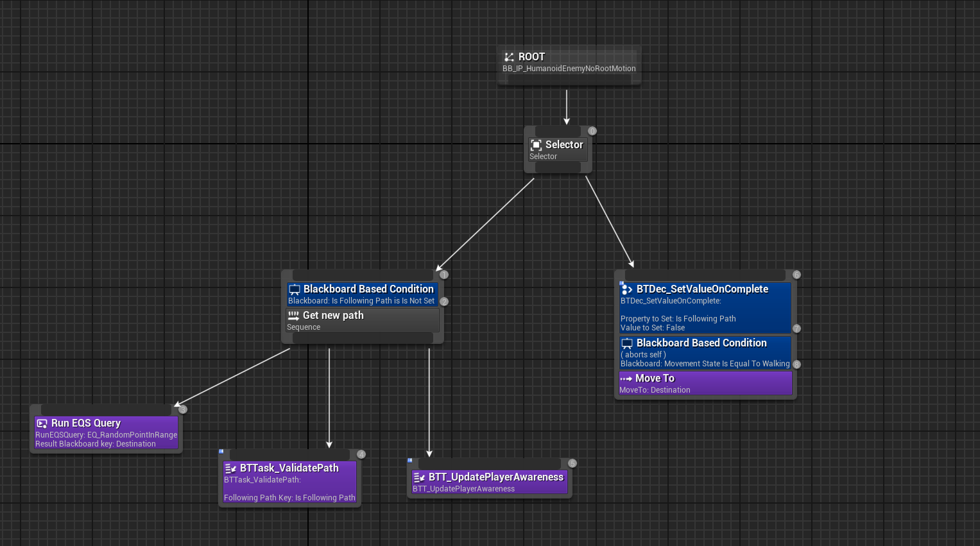Viewport: 980px width, 546px height.
Task: Click 'Movement State Is Equal To Walking' text
Action: pyautogui.click(x=727, y=364)
